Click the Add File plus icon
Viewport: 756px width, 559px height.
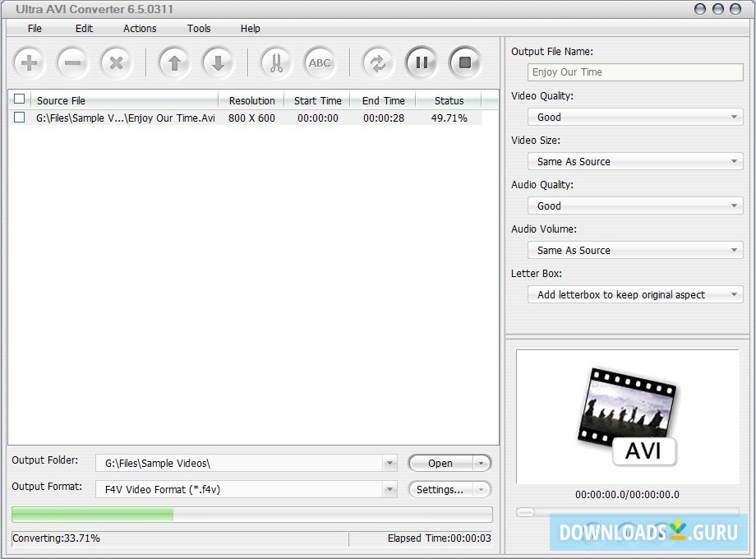(29, 62)
